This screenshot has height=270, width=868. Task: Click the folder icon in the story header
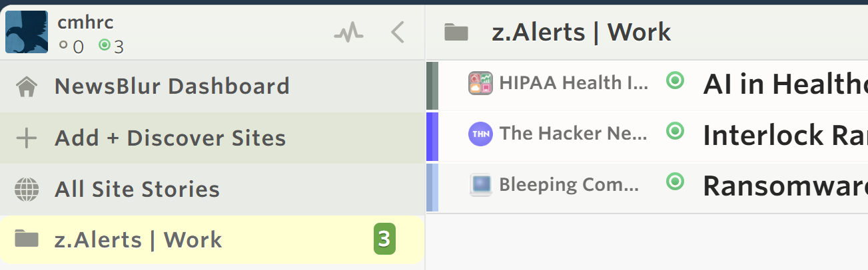point(456,32)
